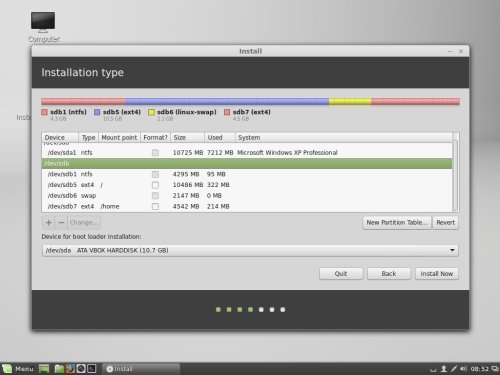This screenshot has width=500, height=375.
Task: Click the Revert button
Action: 445,223
